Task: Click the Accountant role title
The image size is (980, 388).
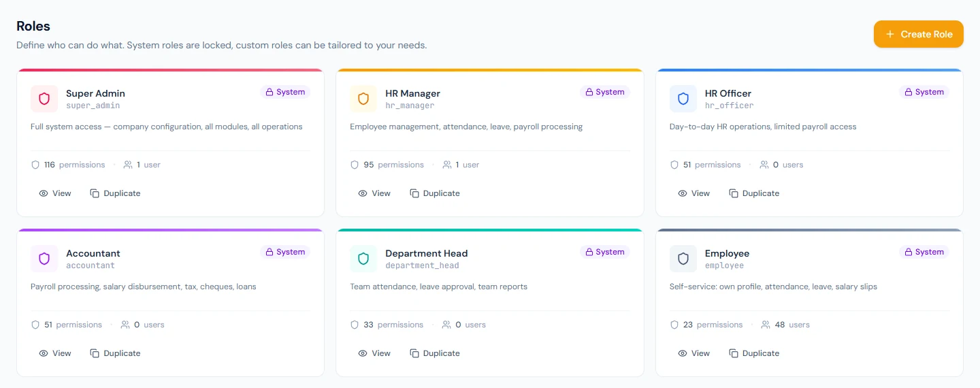Action: (93, 253)
